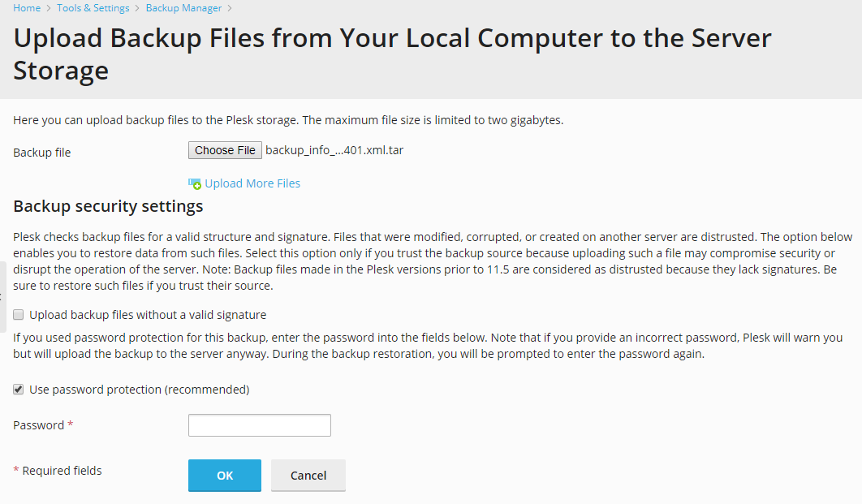Image resolution: width=862 pixels, height=504 pixels.
Task: Click the Upload More Files plus icon
Action: tap(195, 184)
